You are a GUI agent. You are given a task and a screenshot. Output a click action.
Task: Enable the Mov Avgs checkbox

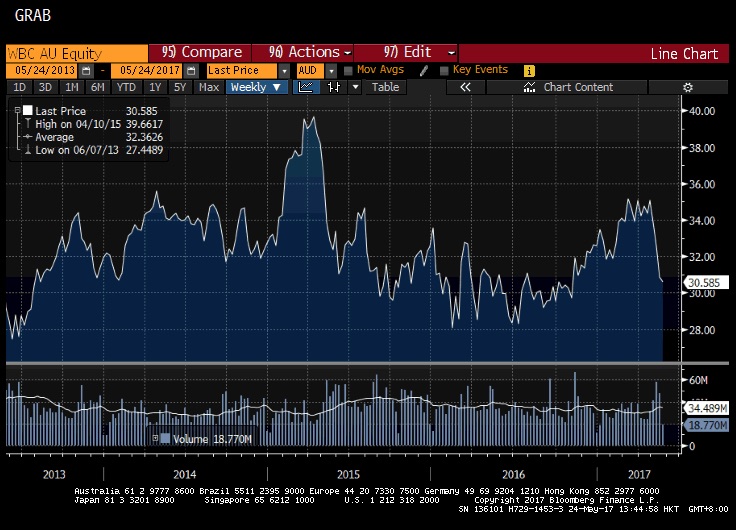pos(348,71)
